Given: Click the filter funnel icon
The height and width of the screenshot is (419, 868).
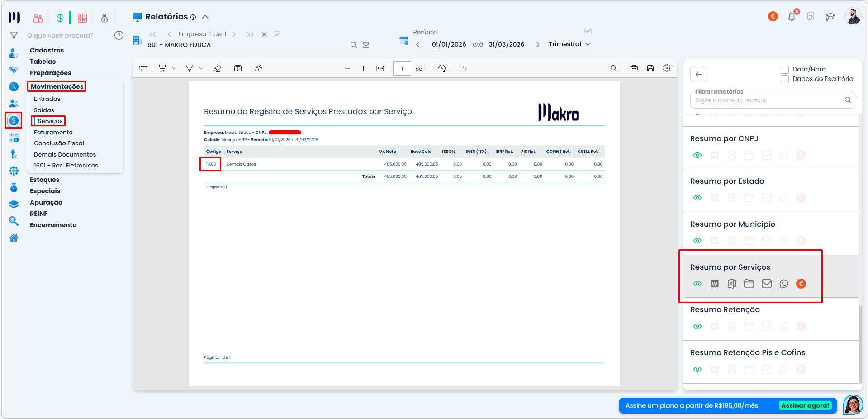Looking at the screenshot, I should pos(14,35).
